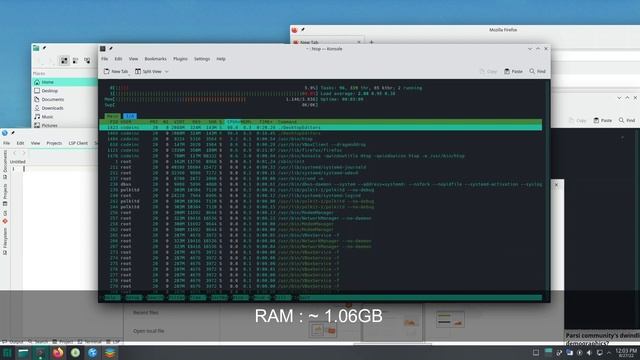
Task: Open the View menu in Konsole
Action: coord(133,59)
